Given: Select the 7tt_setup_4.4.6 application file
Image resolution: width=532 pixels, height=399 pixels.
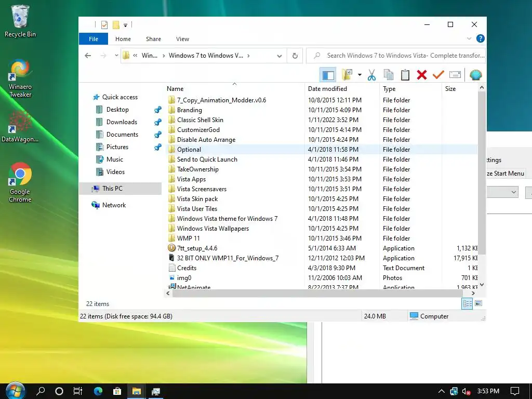Looking at the screenshot, I should click(x=197, y=248).
